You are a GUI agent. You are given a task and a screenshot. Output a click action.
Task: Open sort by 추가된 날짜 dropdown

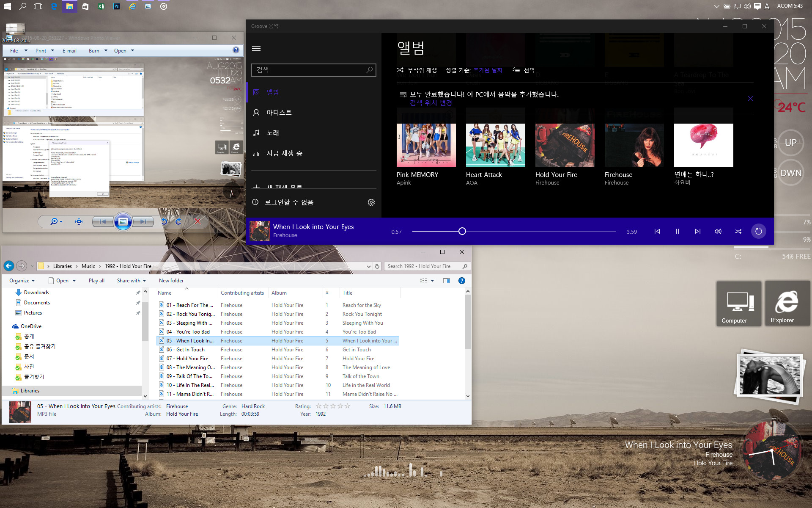click(488, 70)
